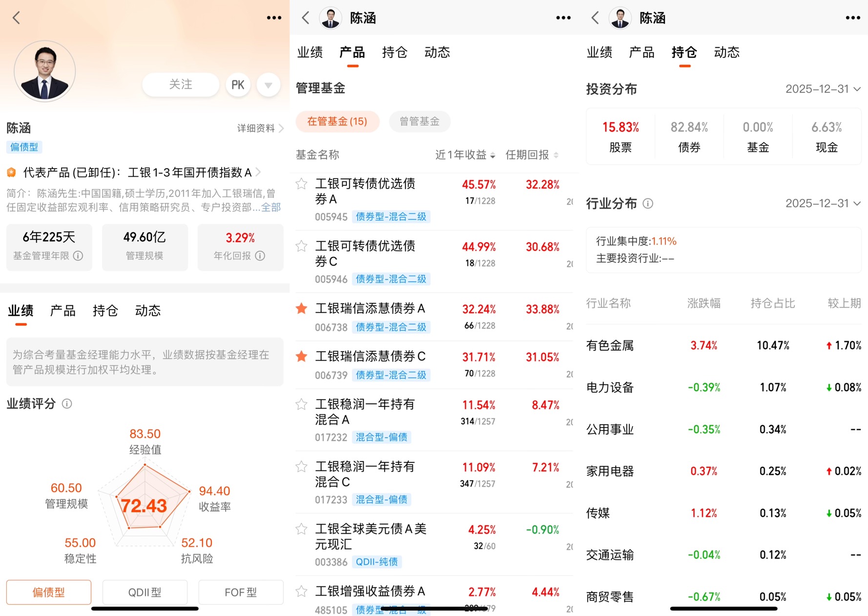
Task: Select QDII型 category button
Action: pyautogui.click(x=145, y=592)
